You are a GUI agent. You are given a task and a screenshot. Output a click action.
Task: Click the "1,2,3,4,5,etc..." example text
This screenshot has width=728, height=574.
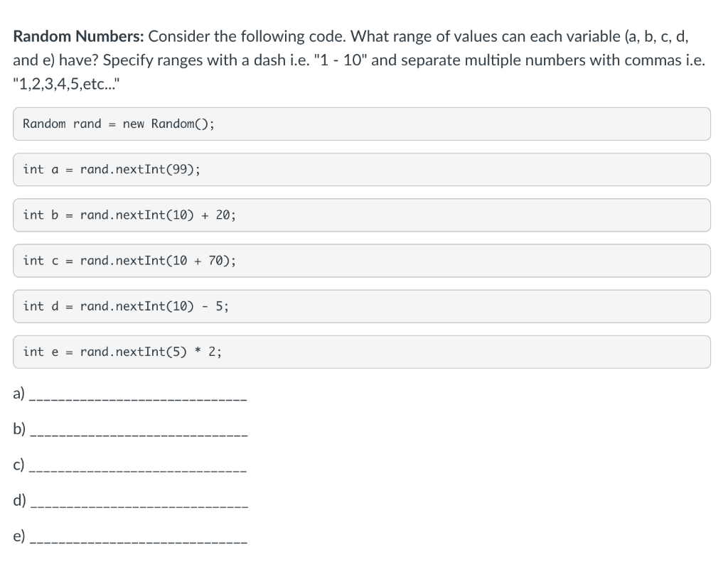pos(66,85)
